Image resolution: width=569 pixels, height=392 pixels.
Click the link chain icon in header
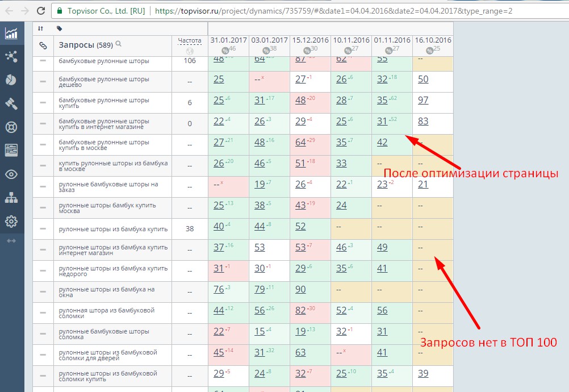(43, 45)
